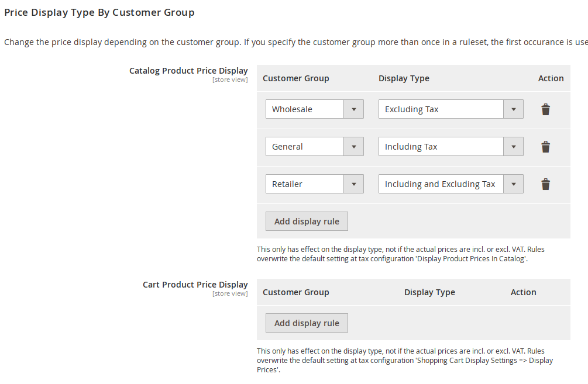Select Action header in cart table
This screenshot has height=384, width=588.
tap(523, 292)
